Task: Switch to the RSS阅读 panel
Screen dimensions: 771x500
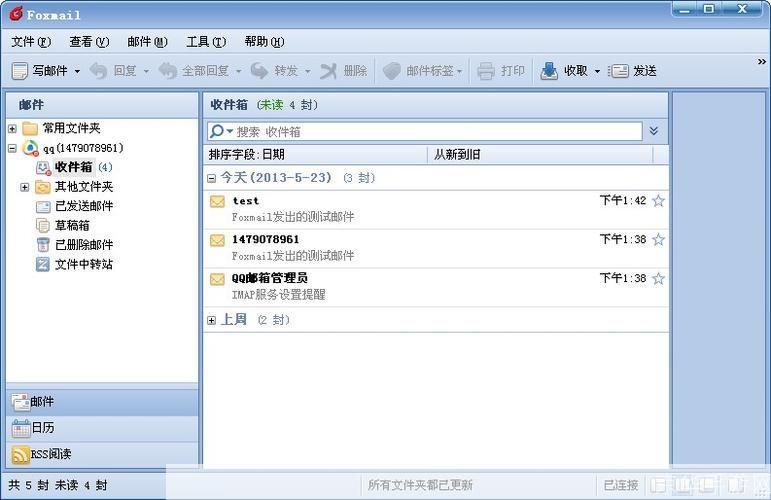Action: (102, 454)
